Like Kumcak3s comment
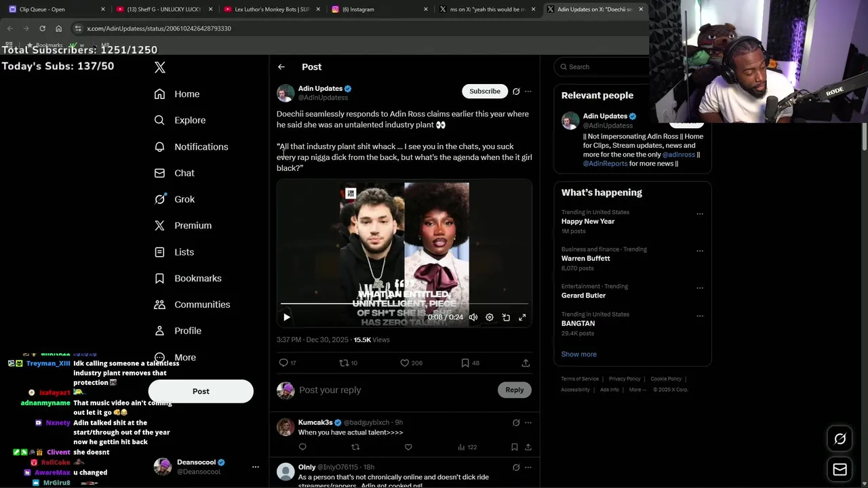The width and height of the screenshot is (868, 488). click(408, 447)
